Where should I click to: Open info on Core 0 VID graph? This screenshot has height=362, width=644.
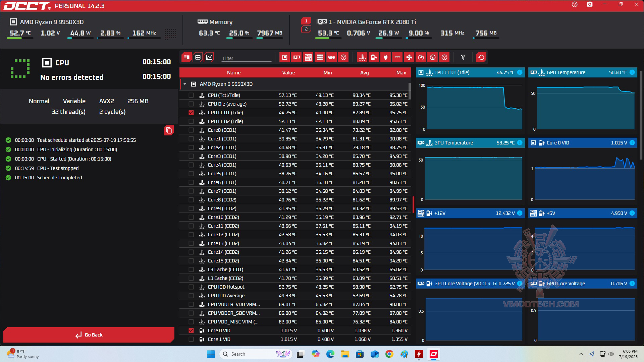point(632,143)
